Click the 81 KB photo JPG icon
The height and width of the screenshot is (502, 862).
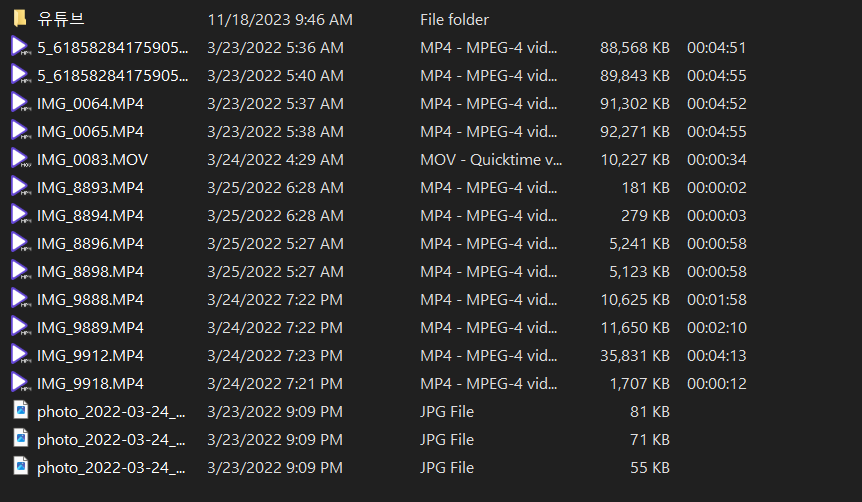21,410
